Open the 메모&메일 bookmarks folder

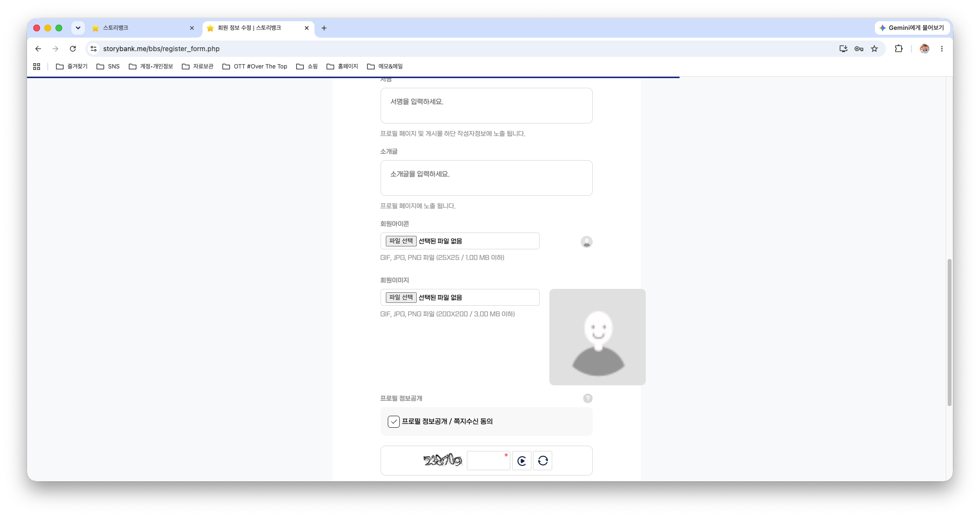pyautogui.click(x=385, y=67)
